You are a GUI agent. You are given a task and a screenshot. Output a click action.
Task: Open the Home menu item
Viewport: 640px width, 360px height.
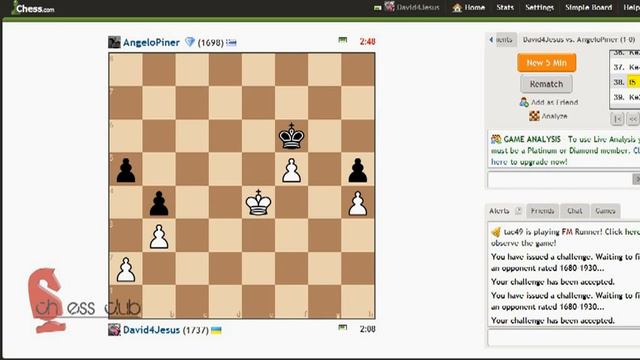pos(475,7)
